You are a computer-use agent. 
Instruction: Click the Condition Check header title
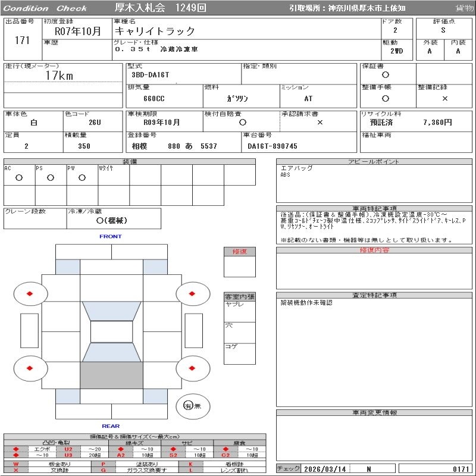[45, 8]
